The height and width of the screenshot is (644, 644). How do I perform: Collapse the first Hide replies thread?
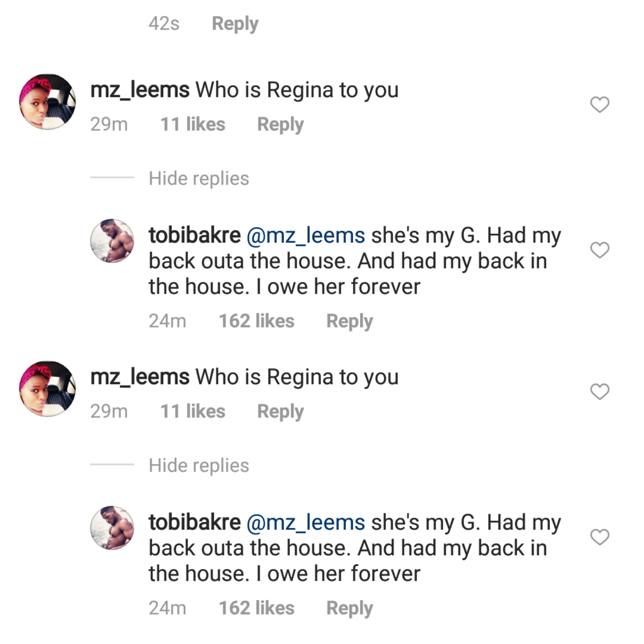click(x=198, y=178)
